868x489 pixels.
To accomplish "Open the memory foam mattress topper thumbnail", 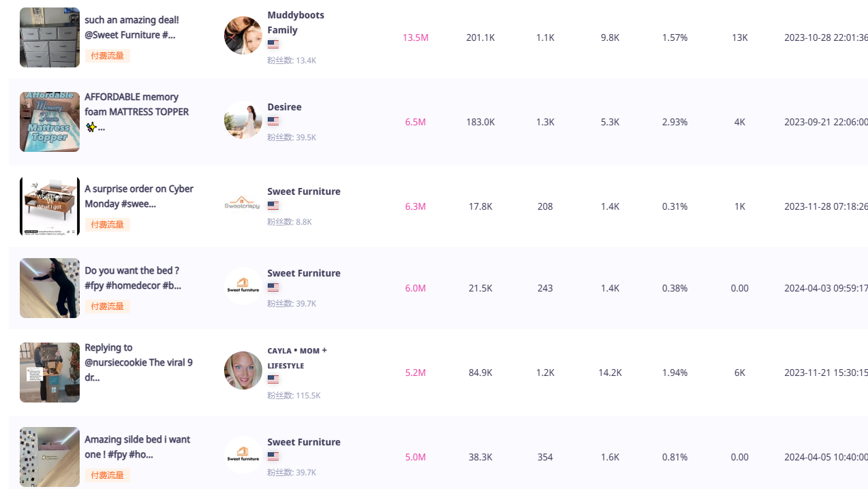I will [50, 122].
